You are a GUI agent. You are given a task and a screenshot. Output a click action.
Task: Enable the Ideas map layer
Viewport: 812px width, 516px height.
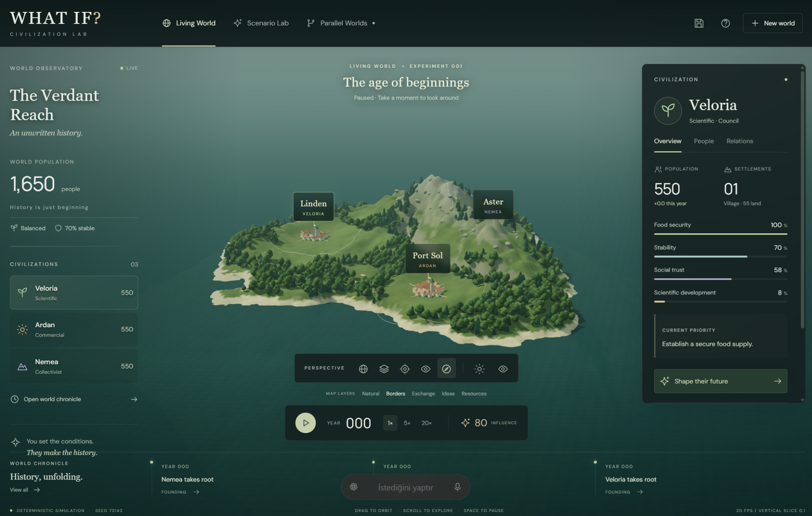448,393
